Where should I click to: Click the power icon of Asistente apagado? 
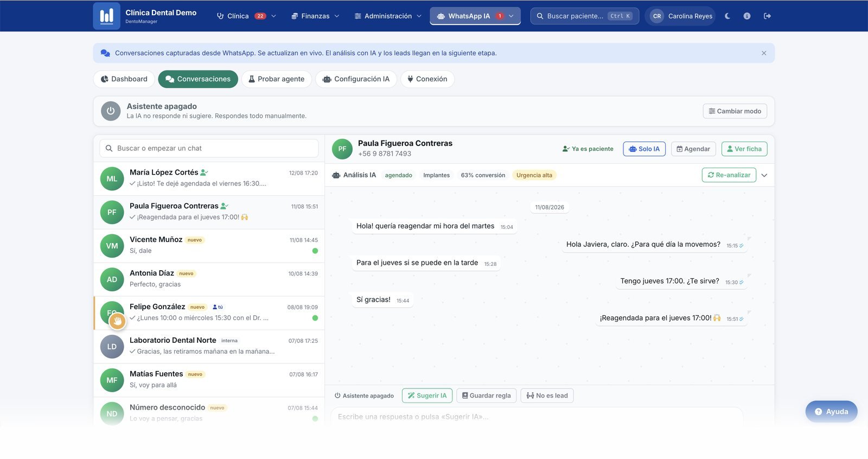[111, 111]
